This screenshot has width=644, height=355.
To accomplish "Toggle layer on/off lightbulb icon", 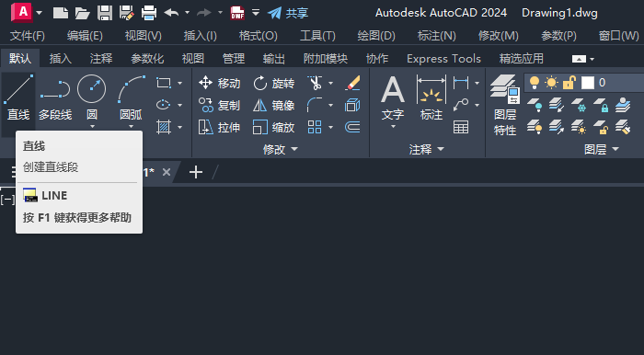I will (535, 83).
